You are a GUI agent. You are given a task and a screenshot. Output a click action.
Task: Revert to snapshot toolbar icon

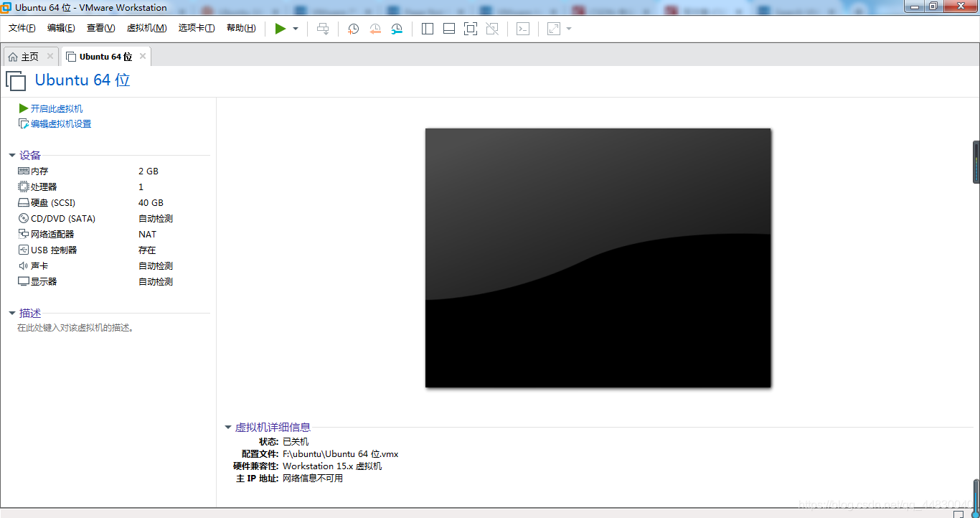pos(374,29)
